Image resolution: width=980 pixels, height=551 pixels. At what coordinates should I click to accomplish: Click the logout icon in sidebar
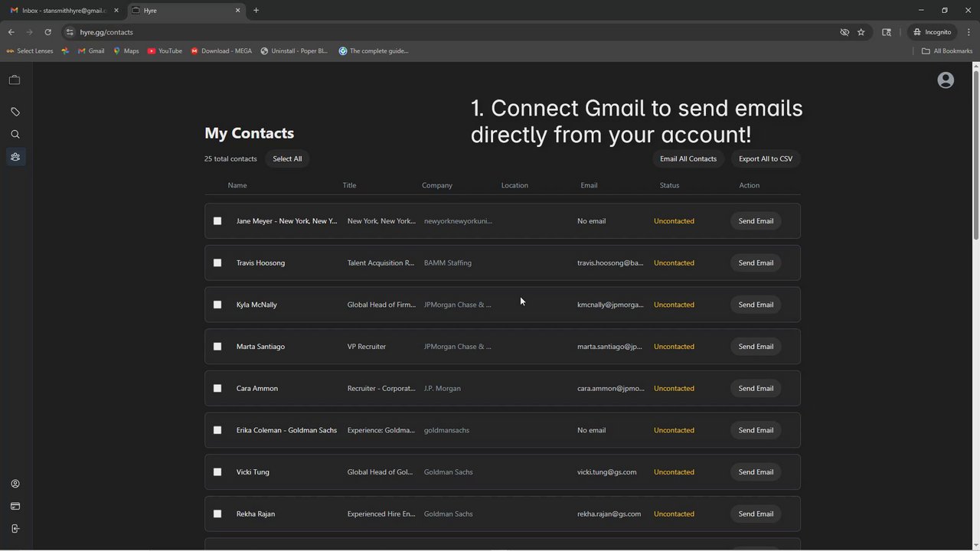pos(15,529)
